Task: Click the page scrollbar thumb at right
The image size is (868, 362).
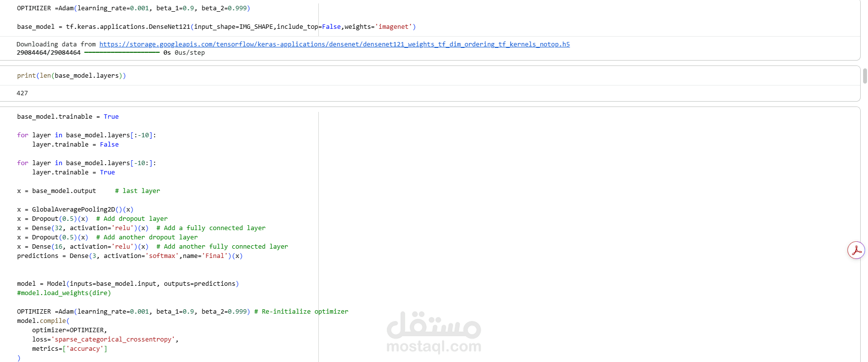Action: 865,76
